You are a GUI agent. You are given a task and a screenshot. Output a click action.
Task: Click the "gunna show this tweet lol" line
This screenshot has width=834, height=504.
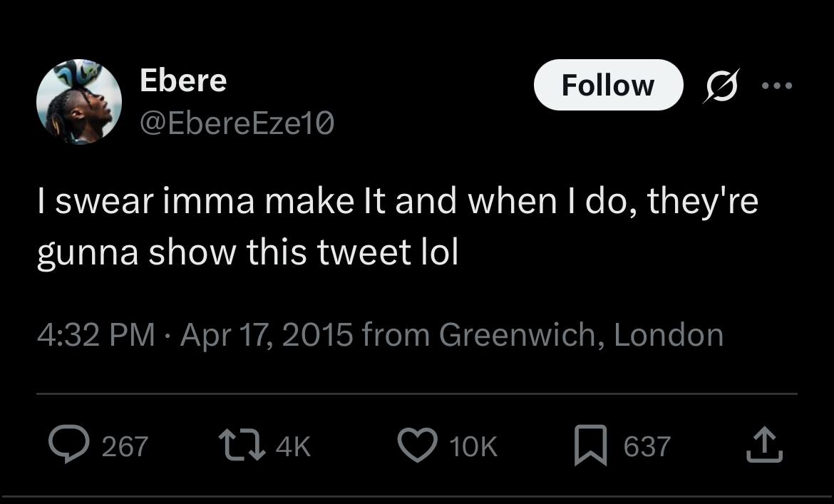pyautogui.click(x=247, y=253)
